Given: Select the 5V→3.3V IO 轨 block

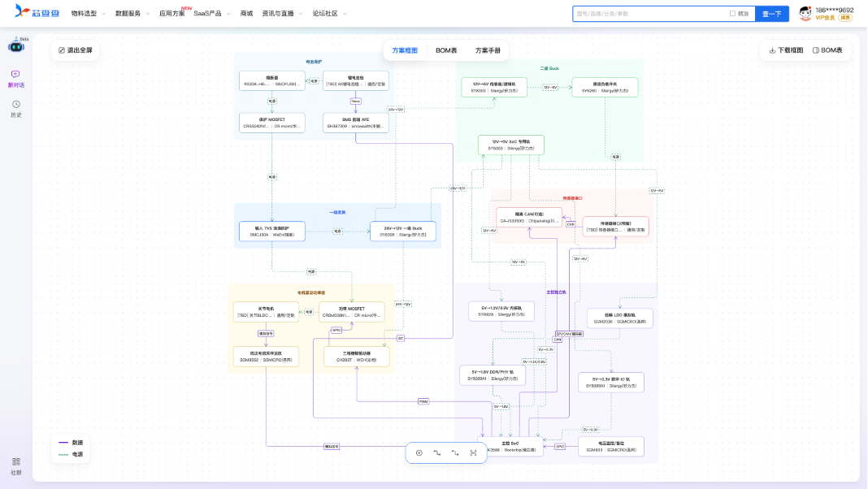Looking at the screenshot, I should (x=611, y=383).
